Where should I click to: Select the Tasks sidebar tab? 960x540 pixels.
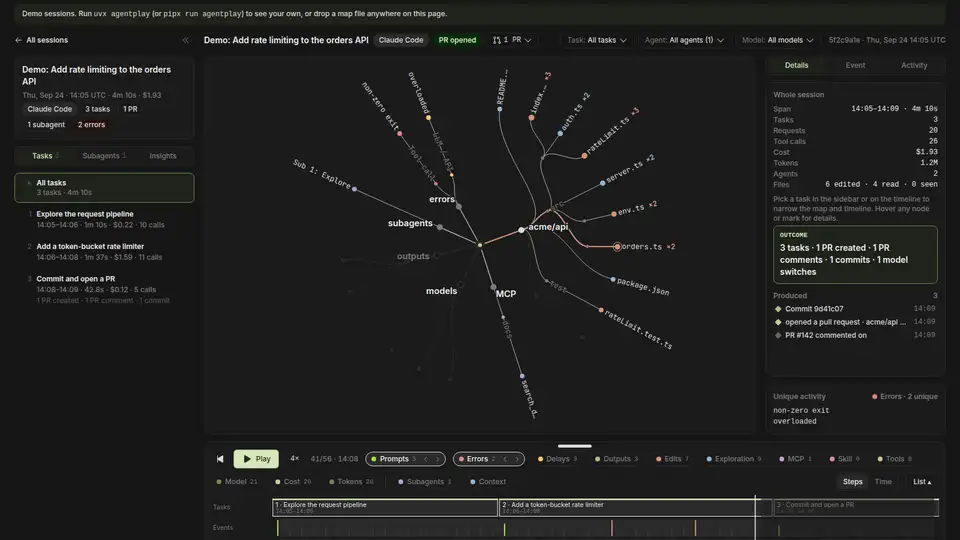click(45, 156)
